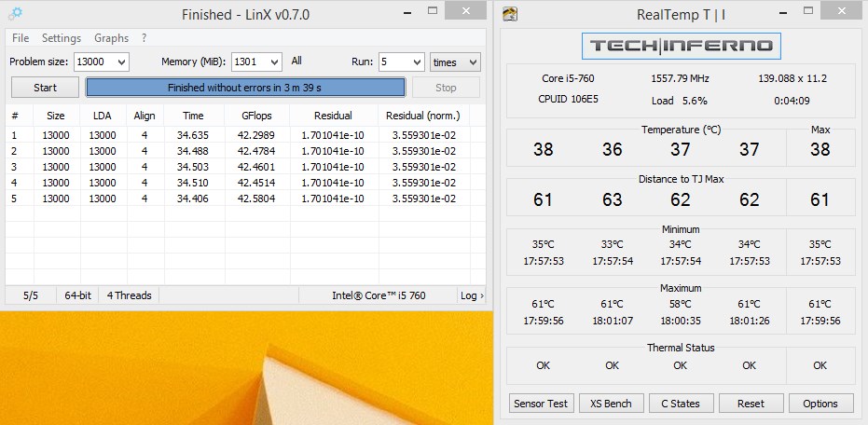Click the Time column header
Image resolution: width=868 pixels, height=425 pixels.
pos(193,116)
